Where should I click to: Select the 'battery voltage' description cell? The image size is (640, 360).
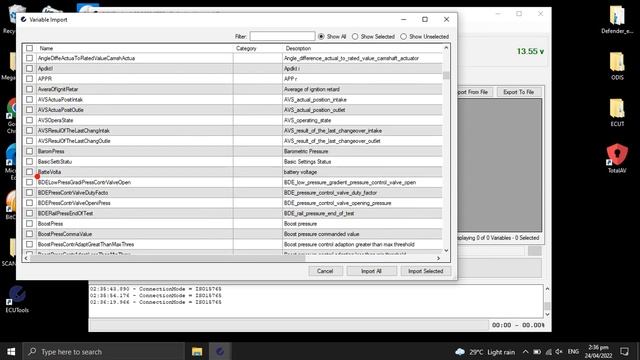[362, 172]
